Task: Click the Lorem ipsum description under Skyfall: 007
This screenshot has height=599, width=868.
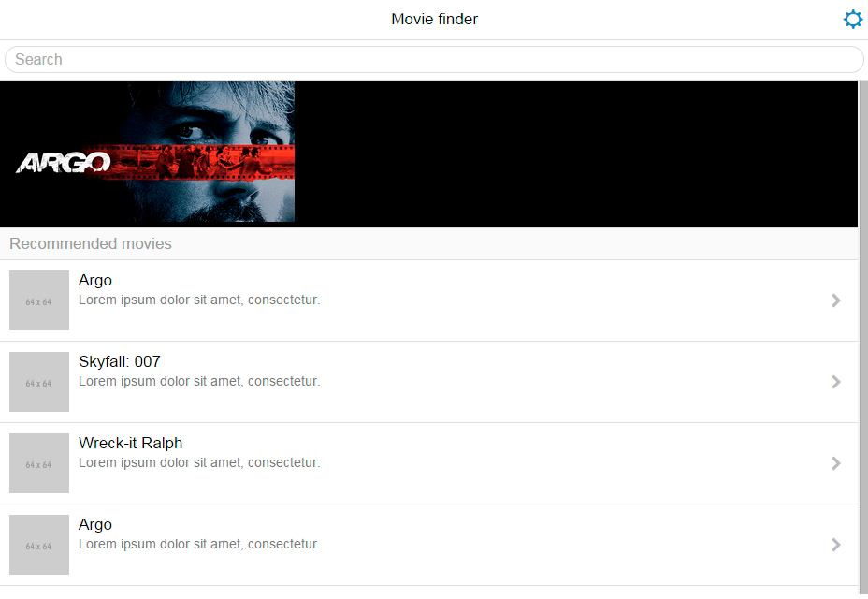Action: (199, 381)
